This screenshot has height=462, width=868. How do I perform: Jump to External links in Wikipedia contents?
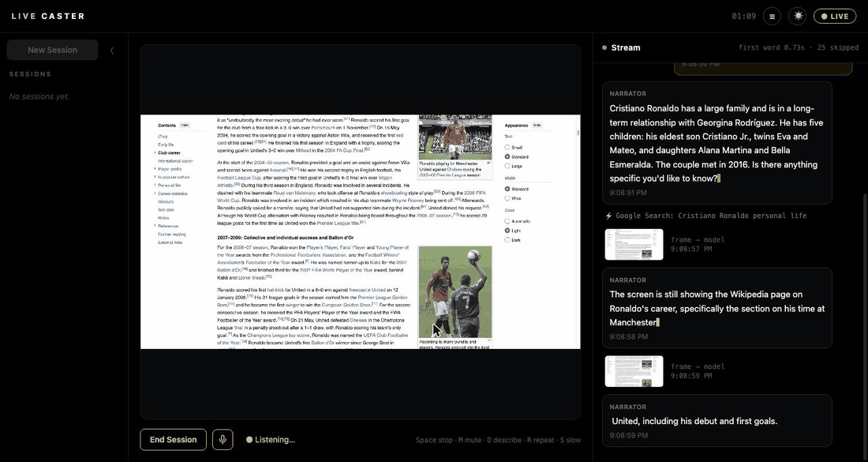[x=170, y=242]
